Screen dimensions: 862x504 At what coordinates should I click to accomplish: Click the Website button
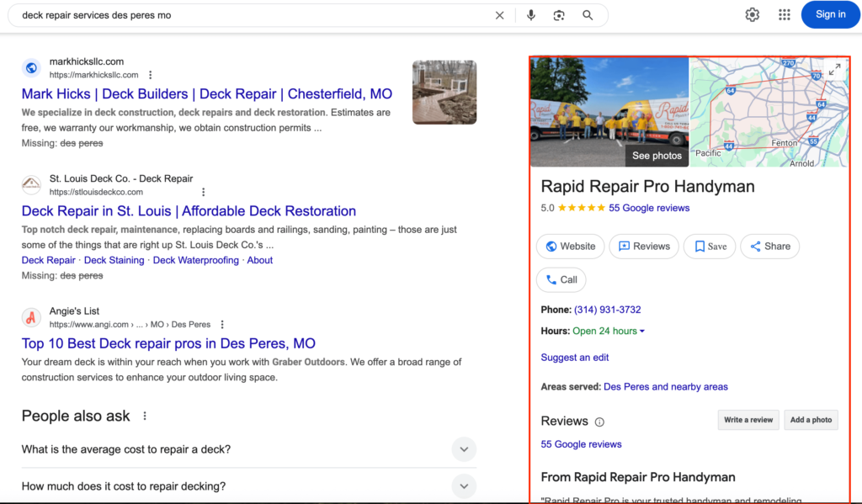[x=570, y=247]
